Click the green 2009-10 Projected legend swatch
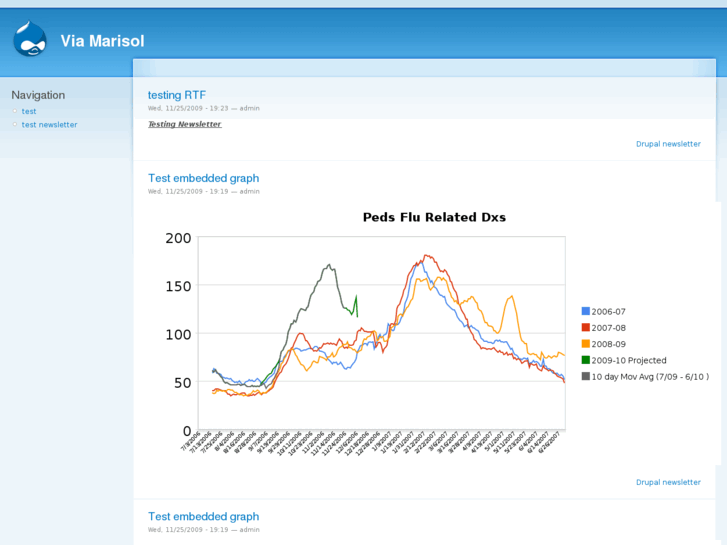Viewport: 727px width, 545px height. 586,360
